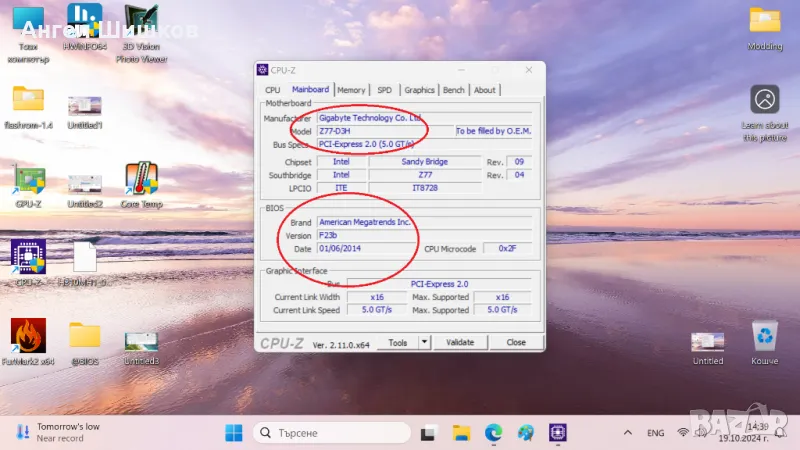The image size is (800, 450).
Task: Open the GPU-Z desktop shortcut
Action: 28,181
